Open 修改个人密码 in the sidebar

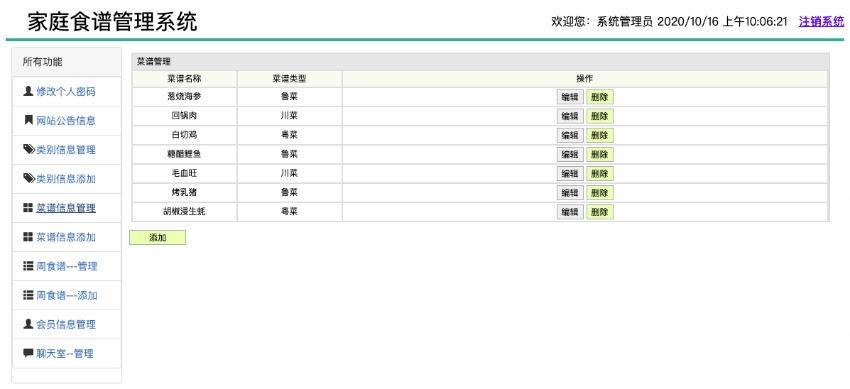pyautogui.click(x=66, y=92)
